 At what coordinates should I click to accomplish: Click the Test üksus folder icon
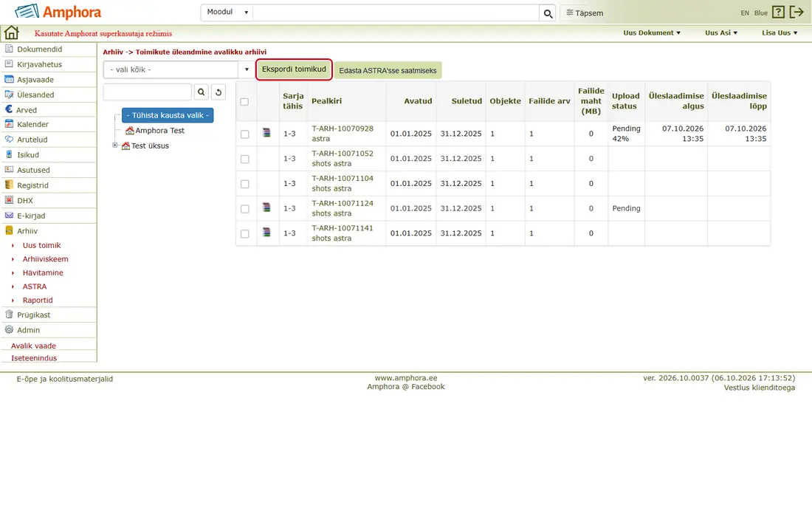click(125, 146)
